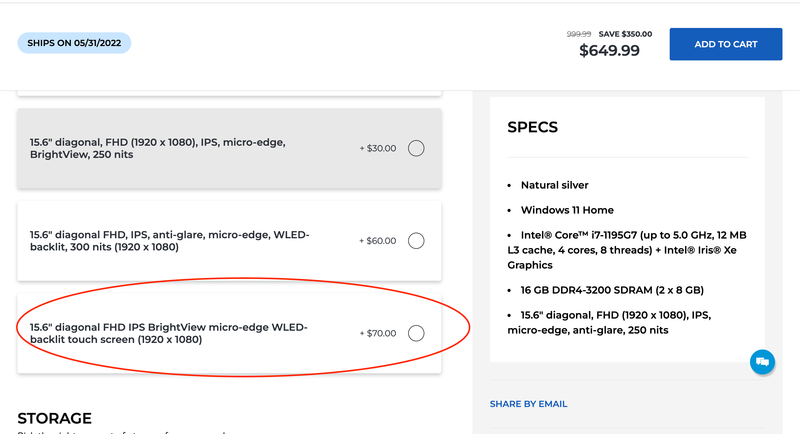Click the + $70.00 price label
This screenshot has width=800, height=434.
[378, 334]
